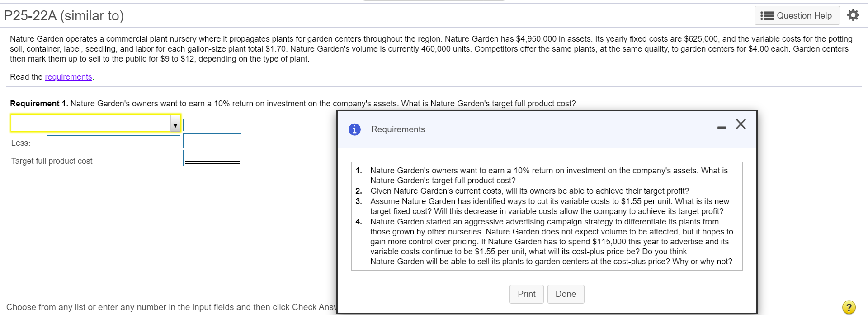Minimize the Requirements dialog
868x315 pixels.
pyautogui.click(x=722, y=128)
